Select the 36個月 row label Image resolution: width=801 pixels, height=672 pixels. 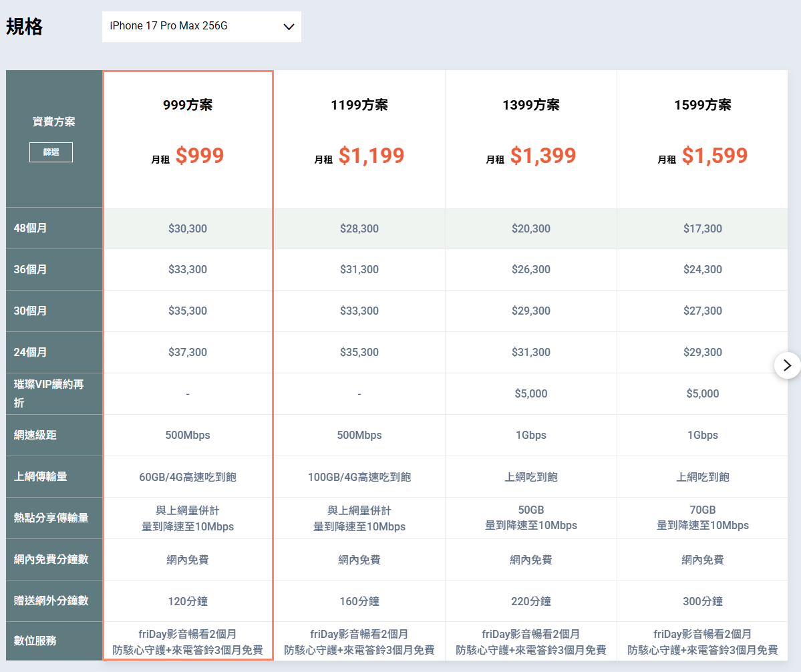click(x=30, y=269)
